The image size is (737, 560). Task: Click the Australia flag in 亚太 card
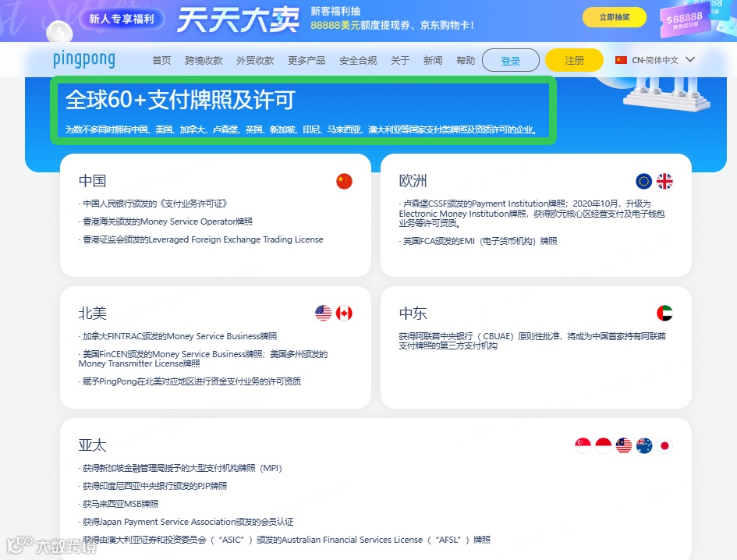644,445
